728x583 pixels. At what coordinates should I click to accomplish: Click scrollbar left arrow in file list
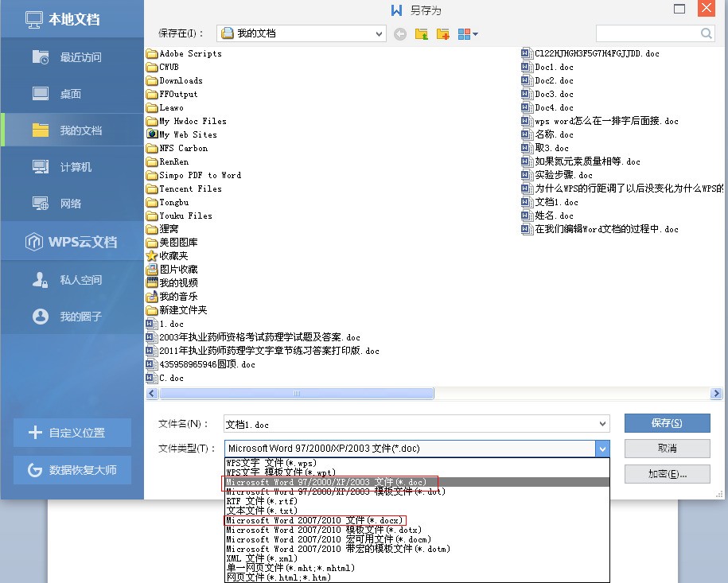[152, 394]
